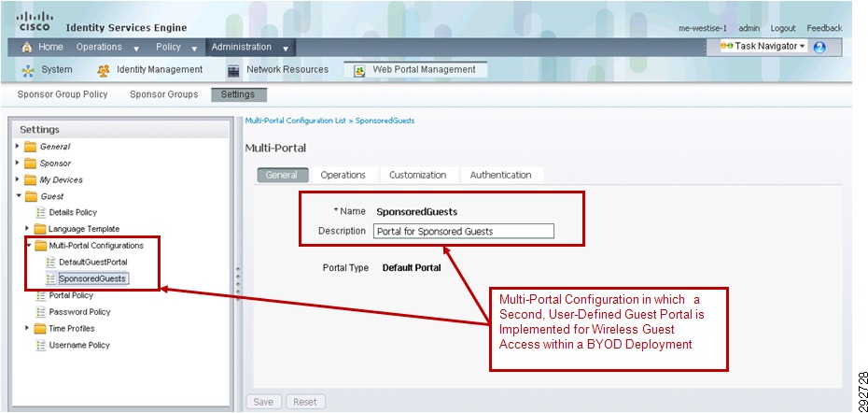The image size is (868, 413).
Task: Click the Time Profiles folder icon
Action: pyautogui.click(x=40, y=329)
